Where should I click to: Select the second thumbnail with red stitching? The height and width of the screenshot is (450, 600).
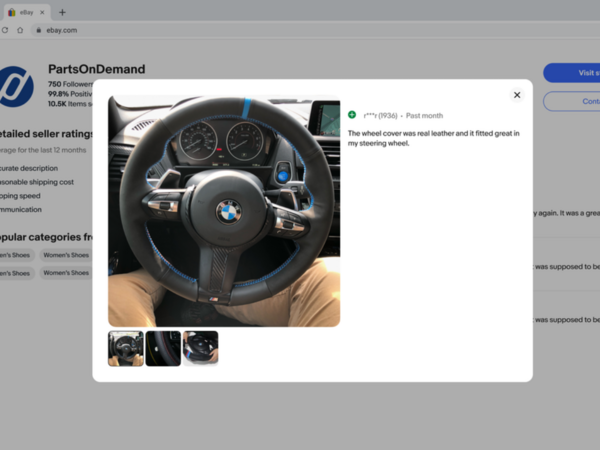(163, 349)
